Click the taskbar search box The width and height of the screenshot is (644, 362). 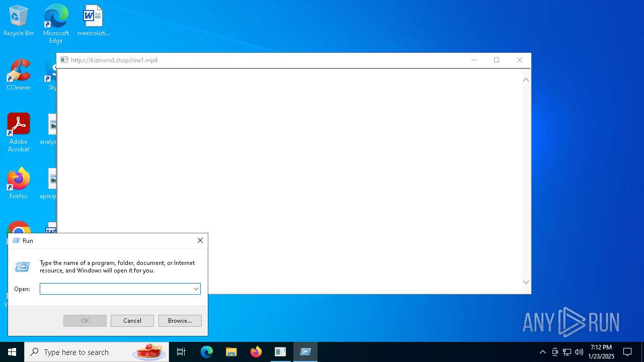97,352
